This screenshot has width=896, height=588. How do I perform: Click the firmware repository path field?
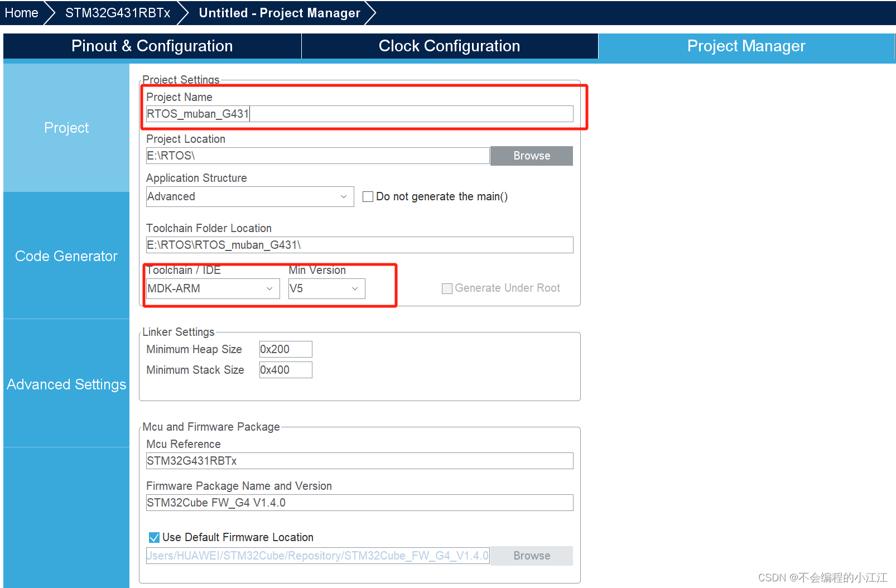[317, 556]
